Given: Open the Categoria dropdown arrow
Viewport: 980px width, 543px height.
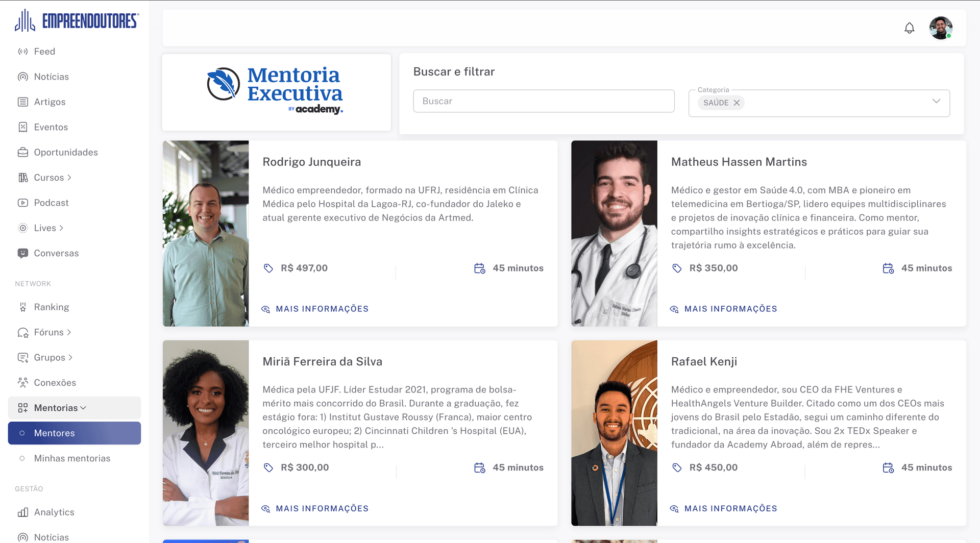Looking at the screenshot, I should (x=936, y=101).
